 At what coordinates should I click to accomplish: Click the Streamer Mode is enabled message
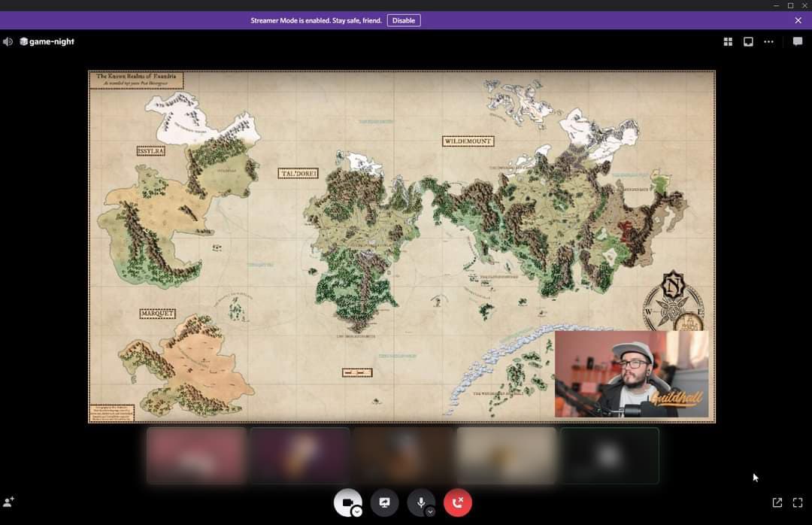click(x=316, y=21)
